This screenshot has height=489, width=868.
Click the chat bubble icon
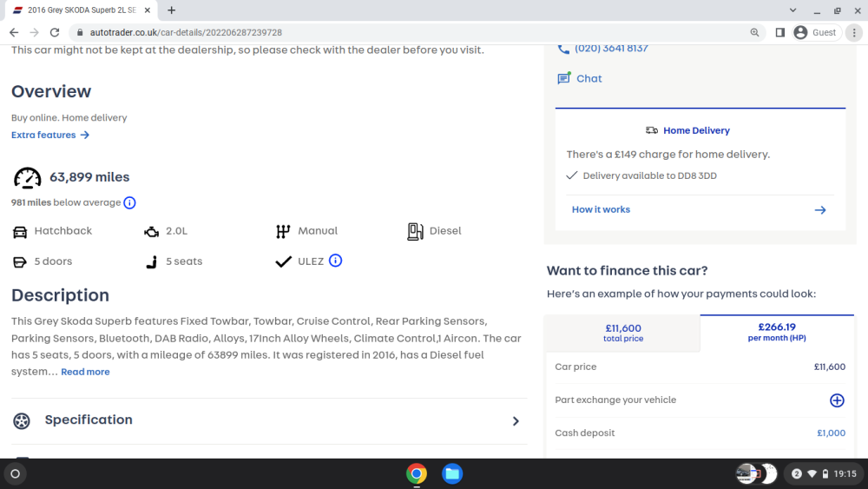563,79
